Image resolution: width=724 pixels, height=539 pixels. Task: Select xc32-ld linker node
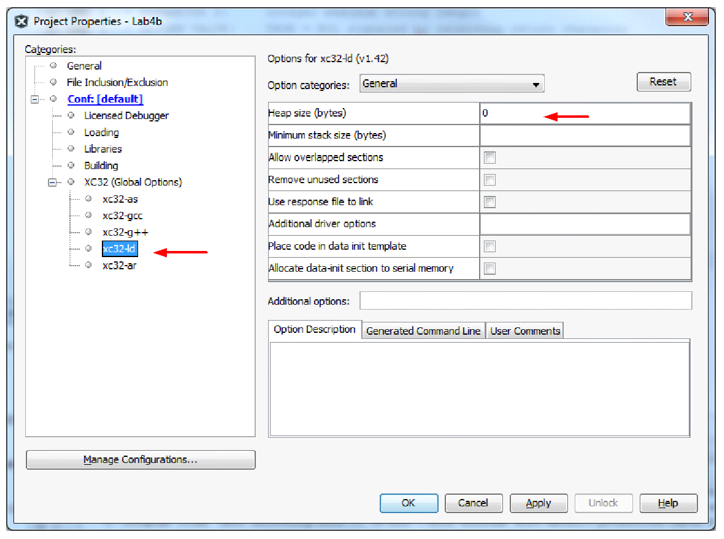click(x=120, y=248)
